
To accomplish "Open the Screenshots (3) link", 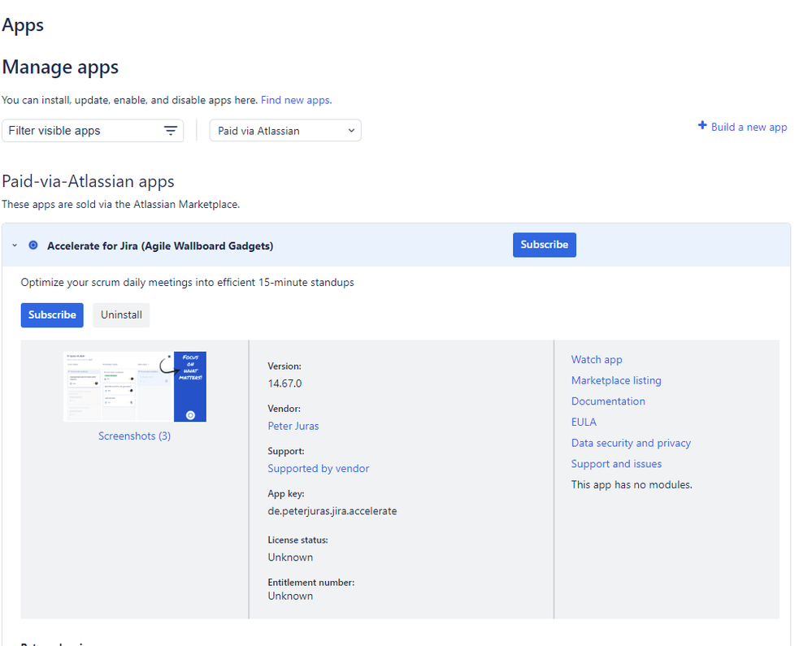I will click(x=135, y=436).
